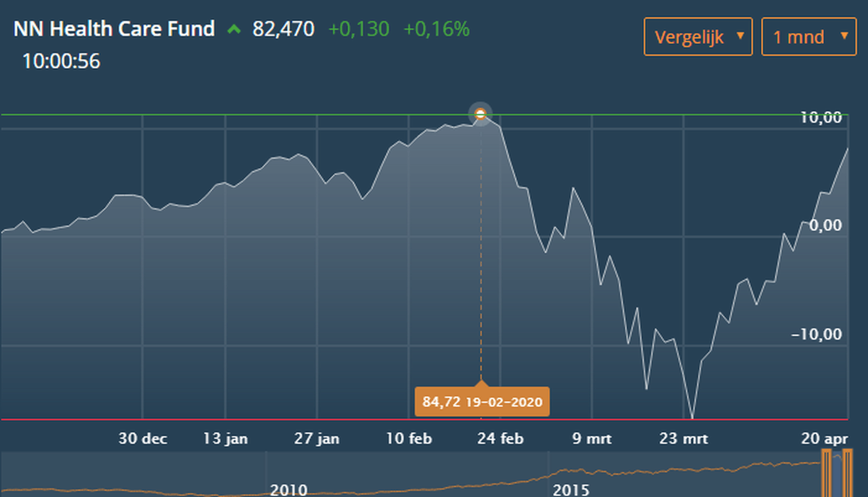This screenshot has width=868, height=497.
Task: Click the +0,16% change percentage
Action: 436,29
